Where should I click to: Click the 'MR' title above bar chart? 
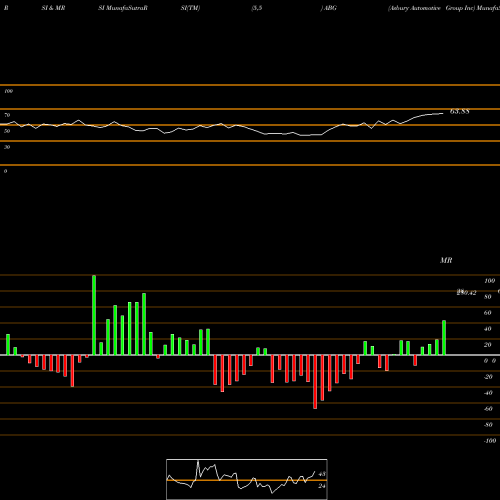coord(446,260)
